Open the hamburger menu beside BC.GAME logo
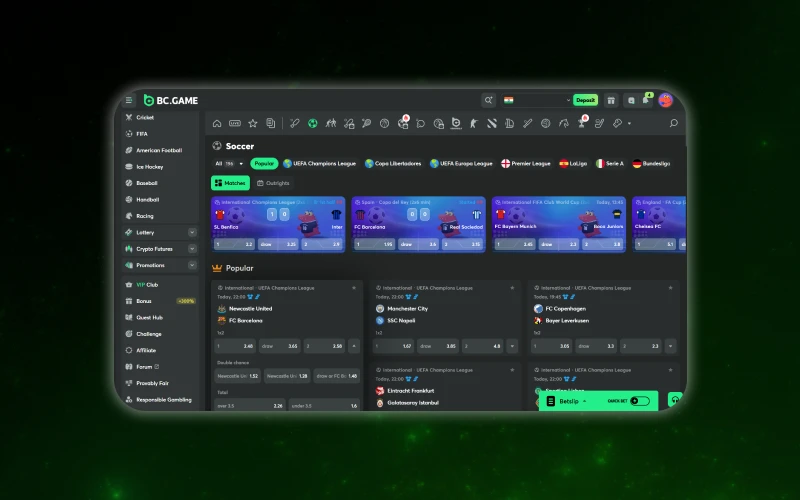This screenshot has width=800, height=500. point(128,100)
